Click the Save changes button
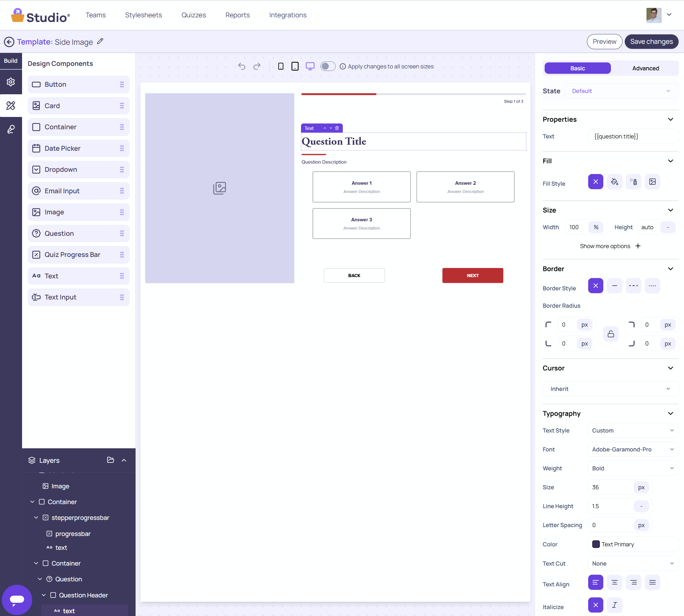 [x=651, y=42]
